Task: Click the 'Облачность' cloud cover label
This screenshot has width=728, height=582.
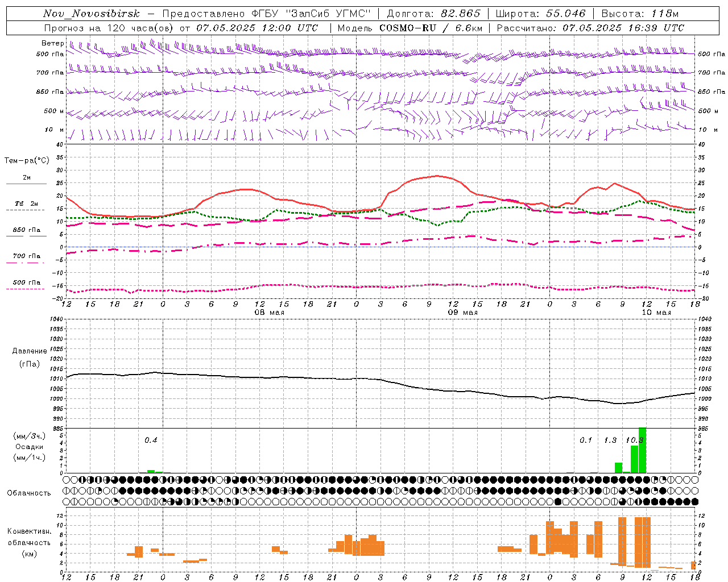Action: (29, 493)
